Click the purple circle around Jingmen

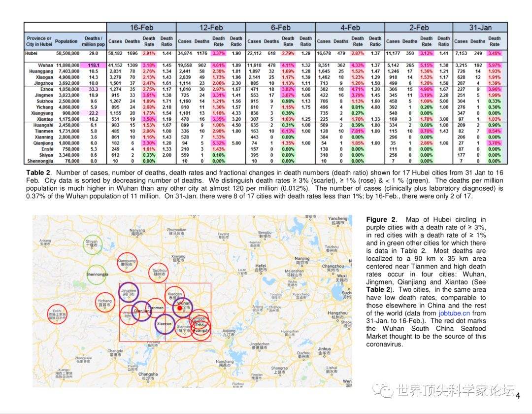pyautogui.click(x=129, y=292)
